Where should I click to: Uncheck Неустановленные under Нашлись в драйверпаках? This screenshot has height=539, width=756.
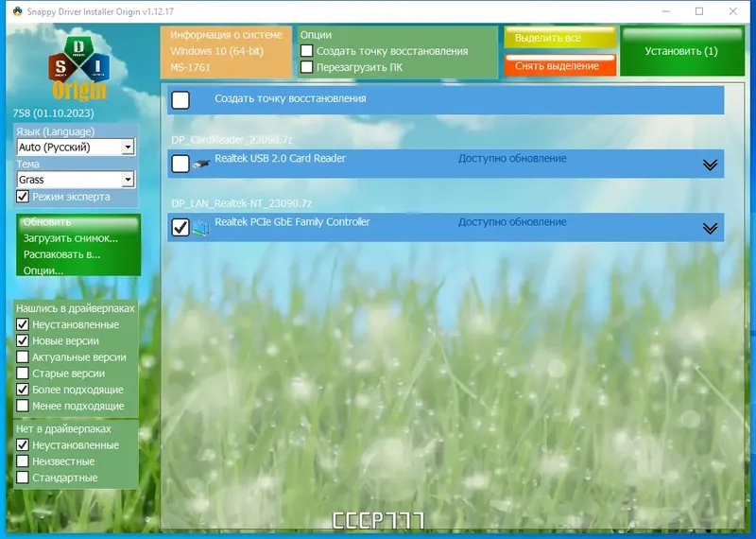coord(23,324)
